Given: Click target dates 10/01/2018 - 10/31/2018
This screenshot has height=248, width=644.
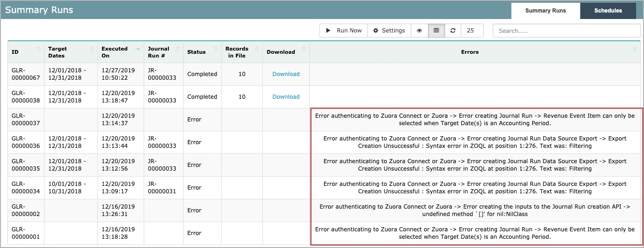Looking at the screenshot, I should (67, 188).
